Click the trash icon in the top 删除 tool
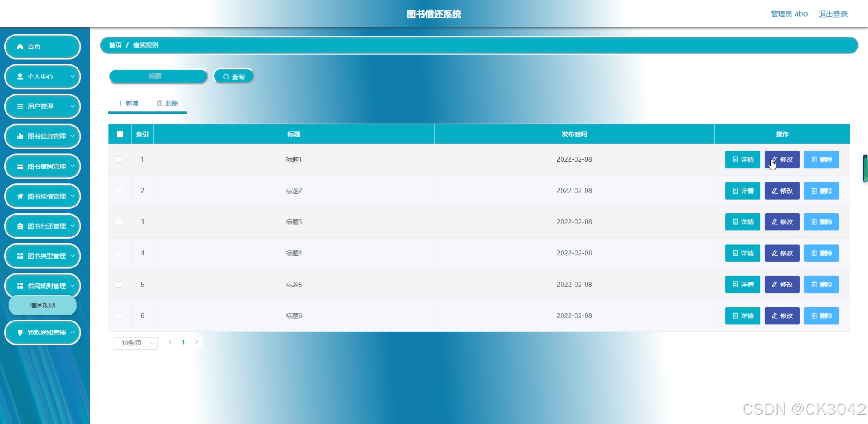Image resolution: width=868 pixels, height=424 pixels. [160, 103]
